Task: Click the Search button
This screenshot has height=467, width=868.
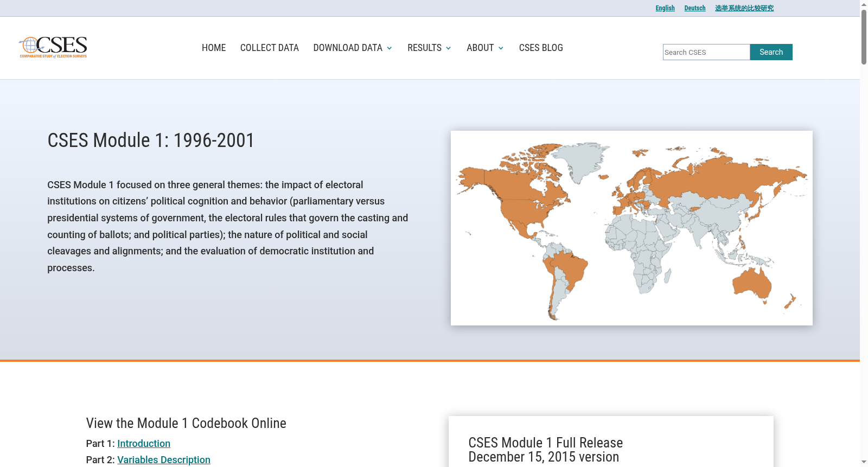Action: click(771, 52)
